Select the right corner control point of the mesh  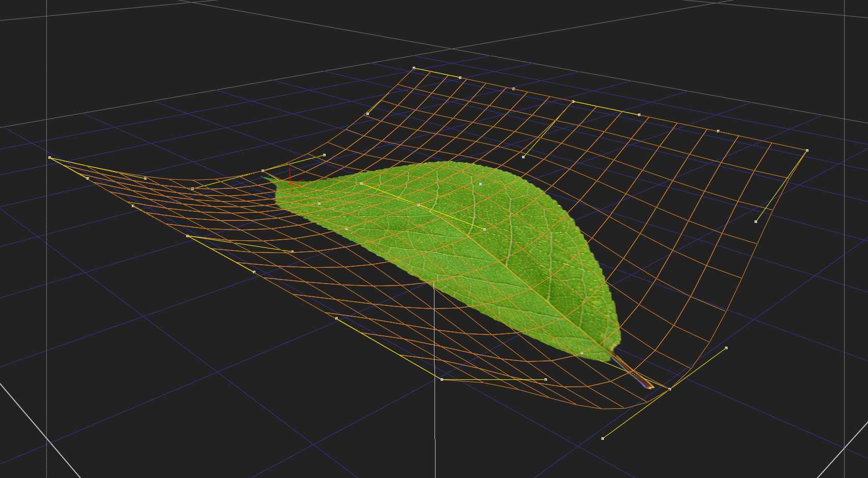807,151
